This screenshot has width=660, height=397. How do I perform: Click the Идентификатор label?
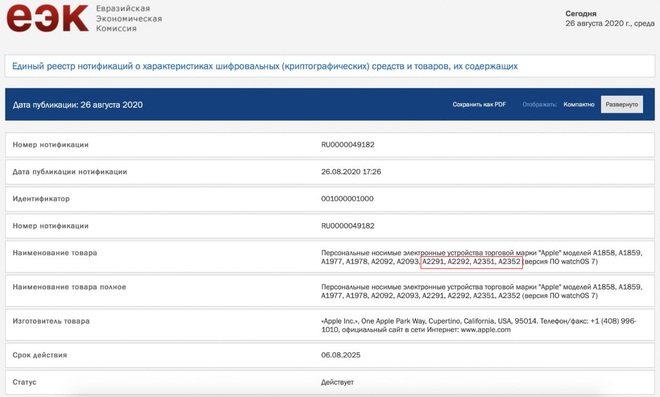41,199
